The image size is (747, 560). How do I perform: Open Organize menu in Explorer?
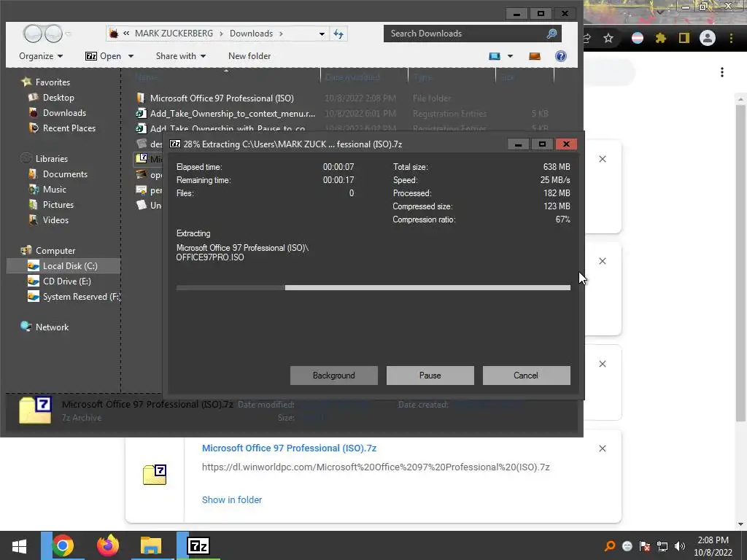(41, 56)
